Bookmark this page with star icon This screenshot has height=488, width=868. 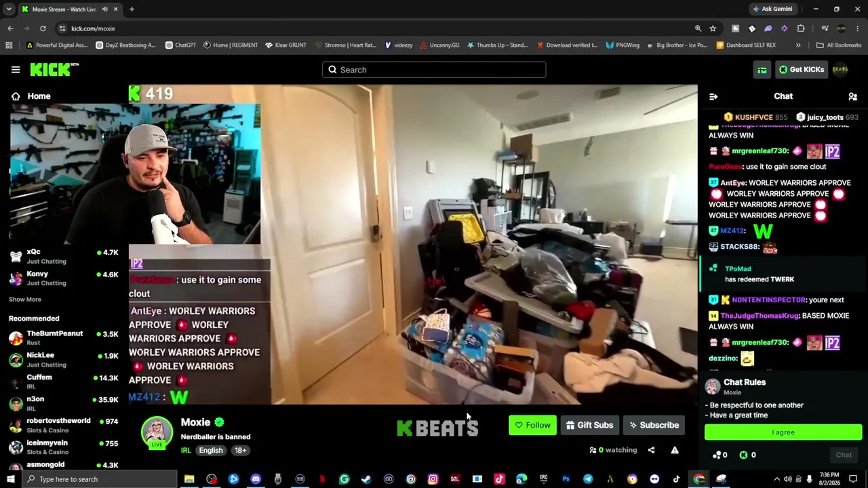(x=713, y=28)
